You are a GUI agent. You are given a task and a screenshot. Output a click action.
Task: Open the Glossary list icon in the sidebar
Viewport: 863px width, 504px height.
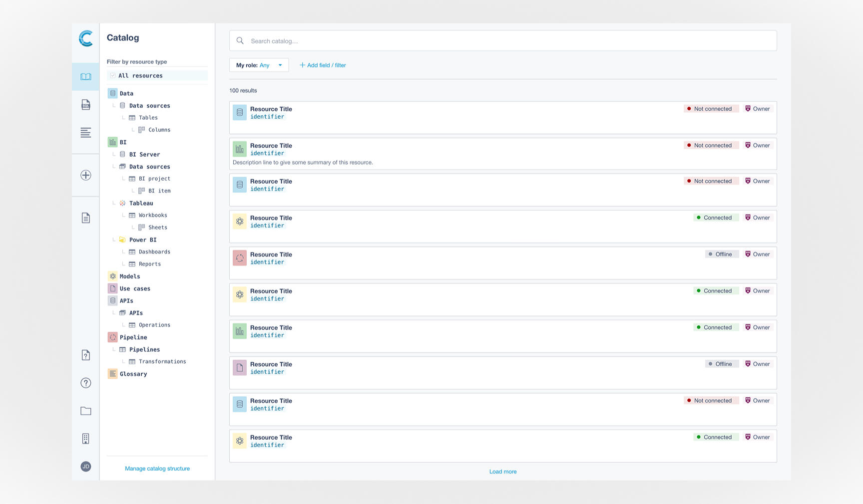click(85, 133)
